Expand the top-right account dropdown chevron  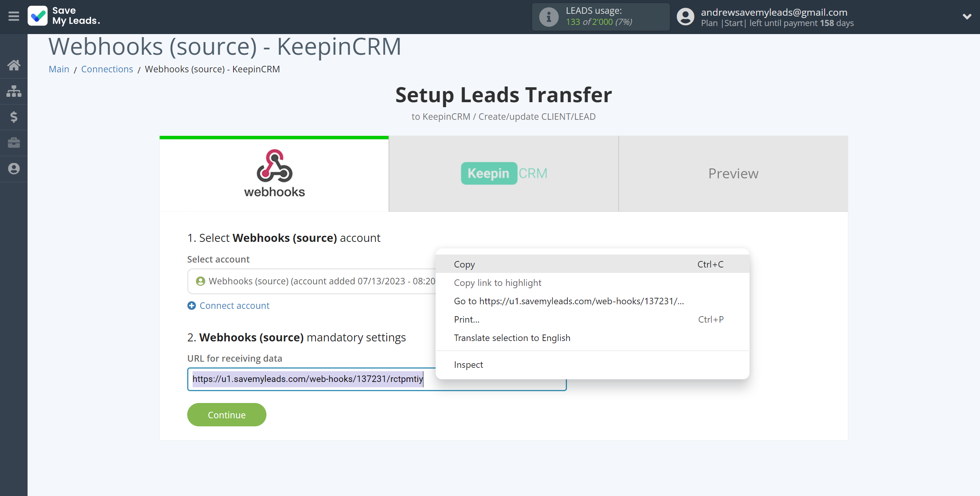pyautogui.click(x=967, y=16)
